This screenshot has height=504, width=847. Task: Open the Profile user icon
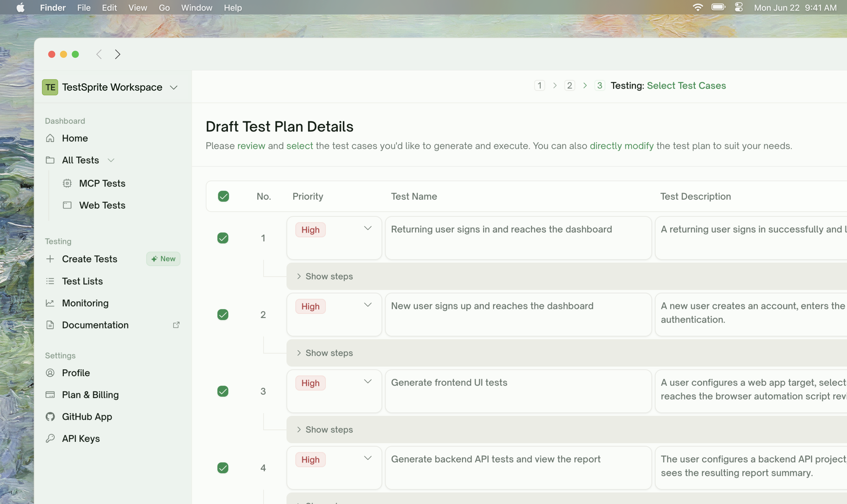pyautogui.click(x=50, y=373)
